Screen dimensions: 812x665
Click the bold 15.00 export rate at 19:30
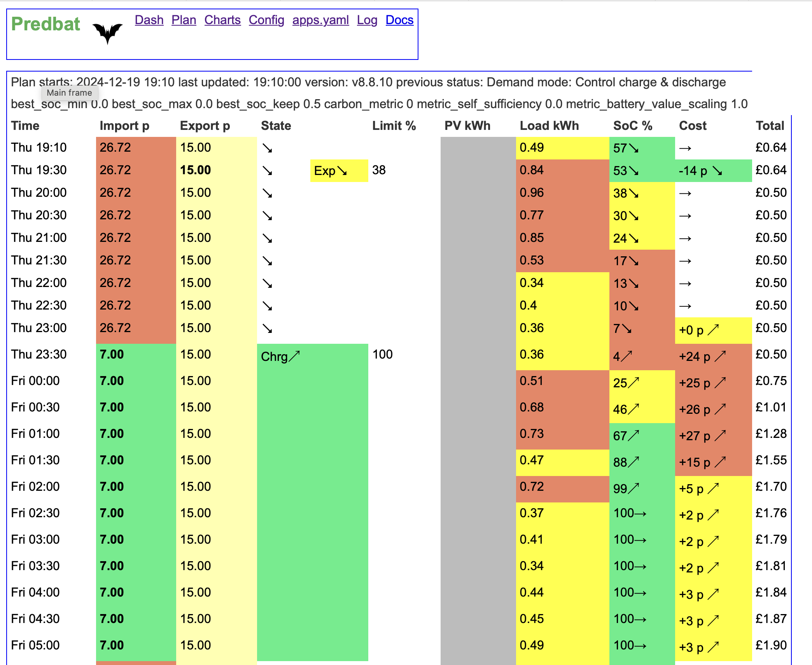pyautogui.click(x=196, y=170)
